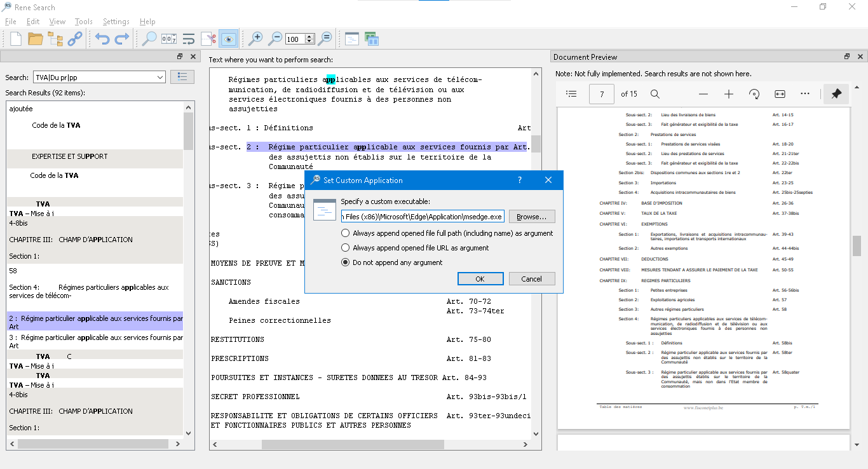Screen dimensions: 868x469
Task: Redo the last action
Action: click(x=122, y=39)
